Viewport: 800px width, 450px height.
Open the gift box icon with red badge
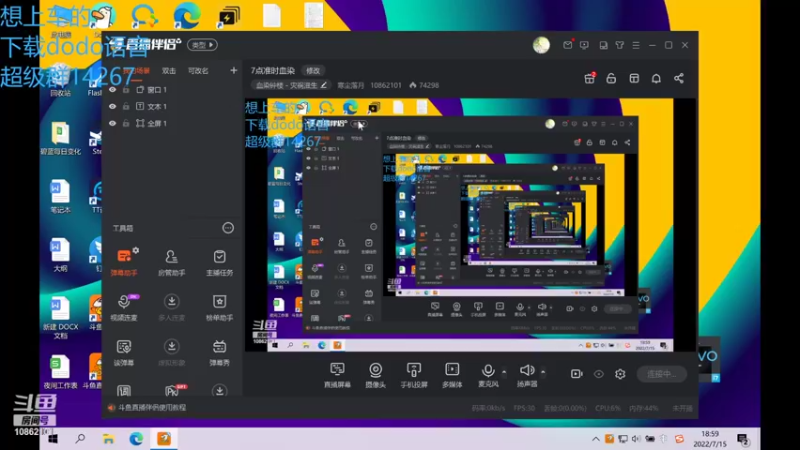coord(589,78)
